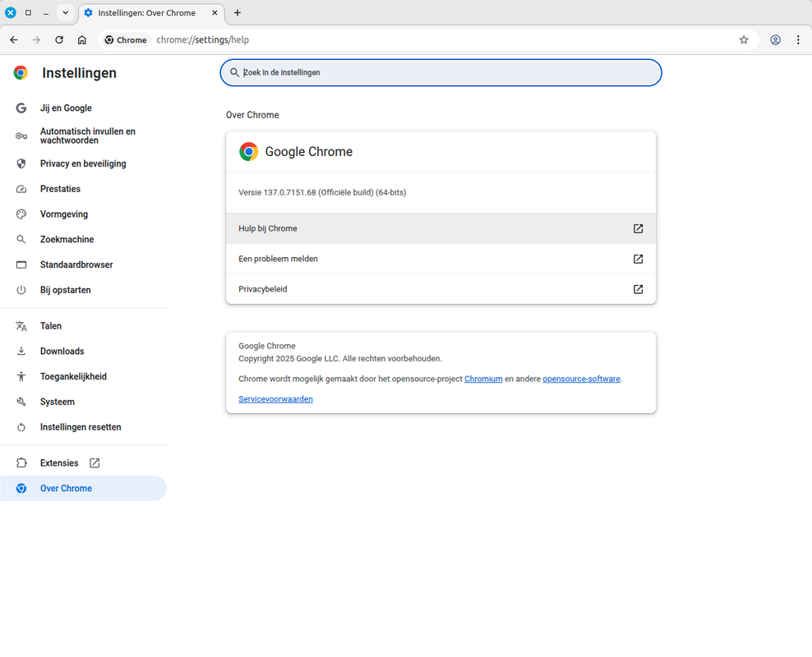Follow the Chromium link

click(x=483, y=379)
